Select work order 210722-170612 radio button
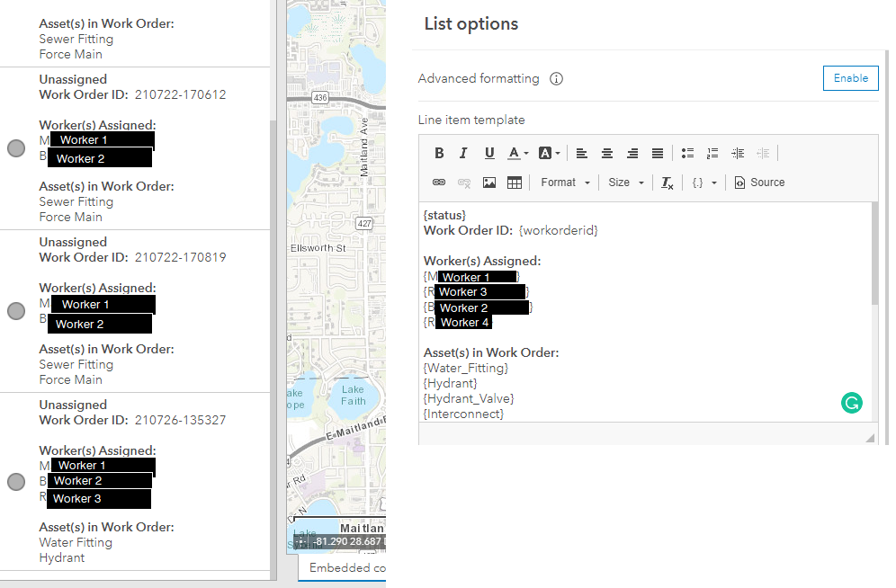The width and height of the screenshot is (896, 588). click(x=16, y=148)
